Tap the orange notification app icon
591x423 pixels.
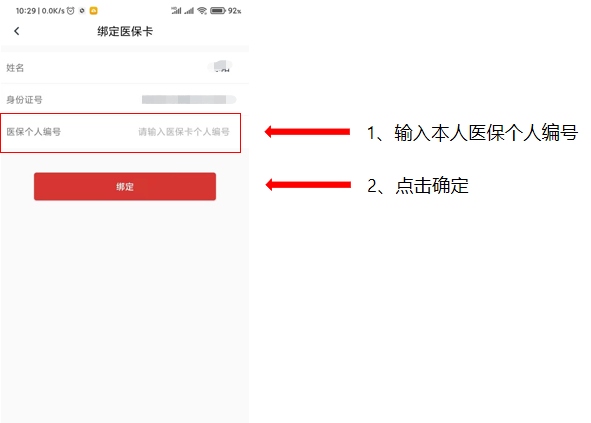[93, 11]
